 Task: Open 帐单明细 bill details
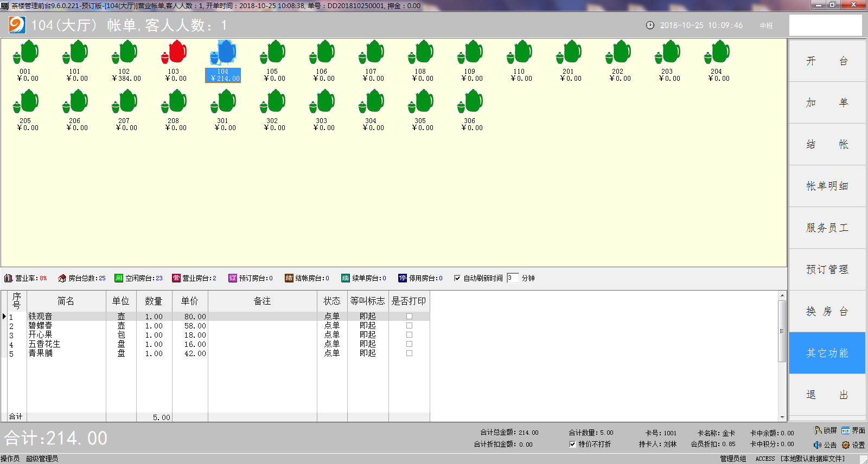(x=827, y=186)
